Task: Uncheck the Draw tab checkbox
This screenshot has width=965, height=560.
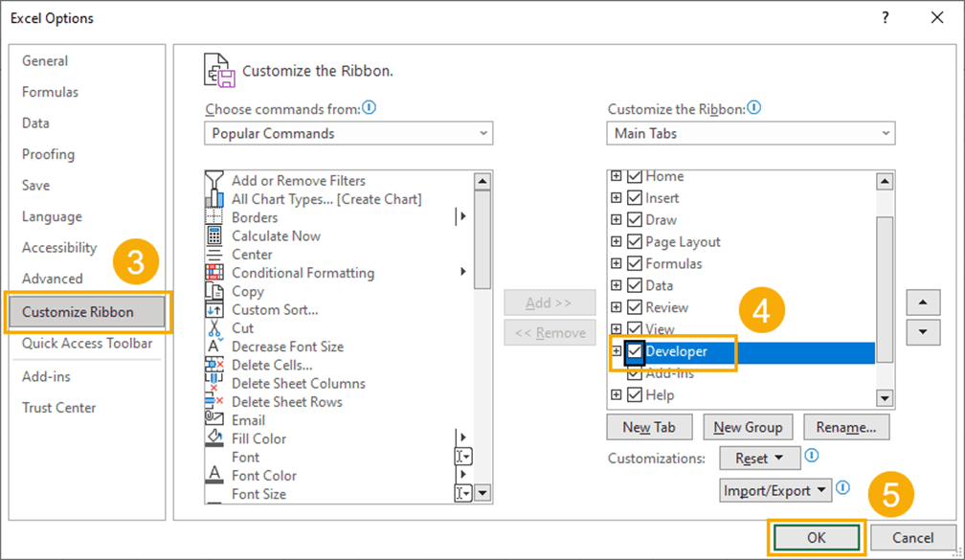Action: click(635, 220)
